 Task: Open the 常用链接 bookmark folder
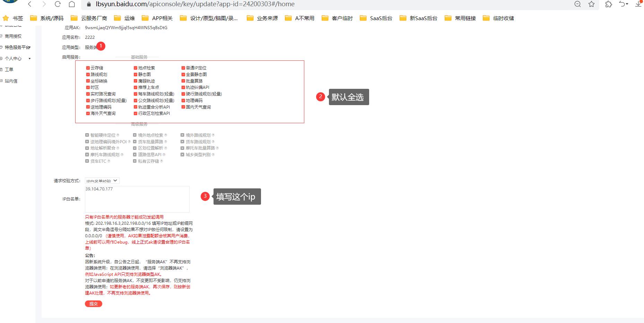(460, 18)
